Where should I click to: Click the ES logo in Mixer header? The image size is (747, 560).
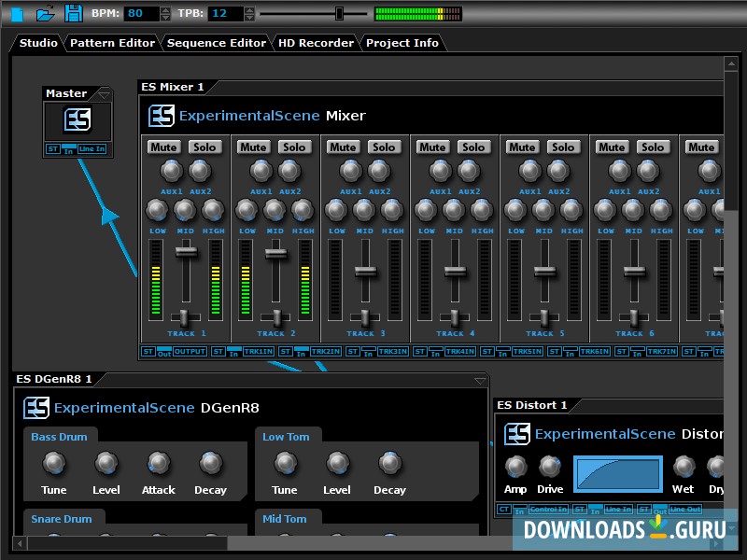[162, 116]
